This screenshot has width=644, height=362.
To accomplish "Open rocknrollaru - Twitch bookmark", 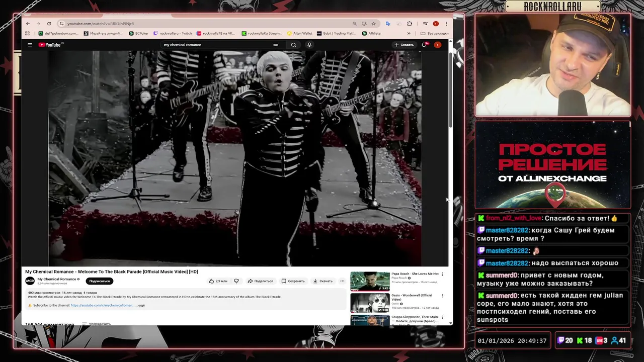I will click(173, 33).
